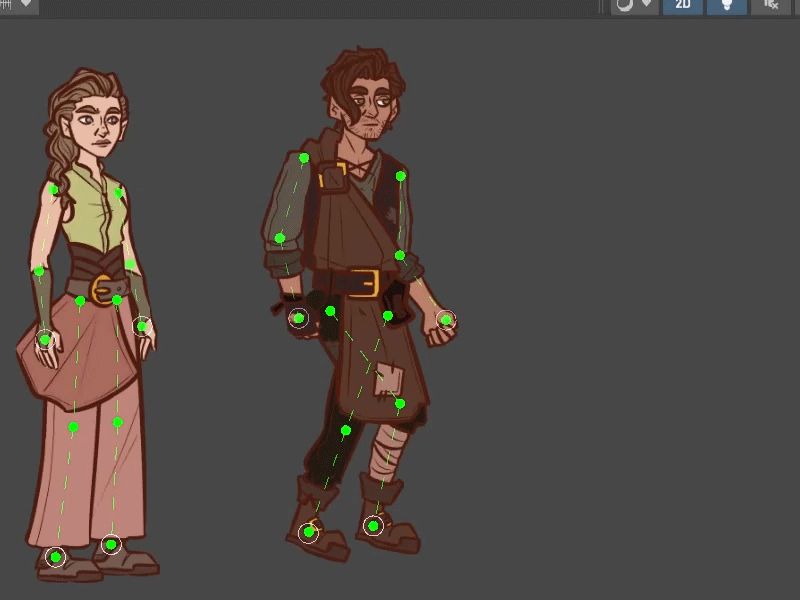
Task: Click the man's hip joint above the patched tunic
Action: pyautogui.click(x=388, y=316)
